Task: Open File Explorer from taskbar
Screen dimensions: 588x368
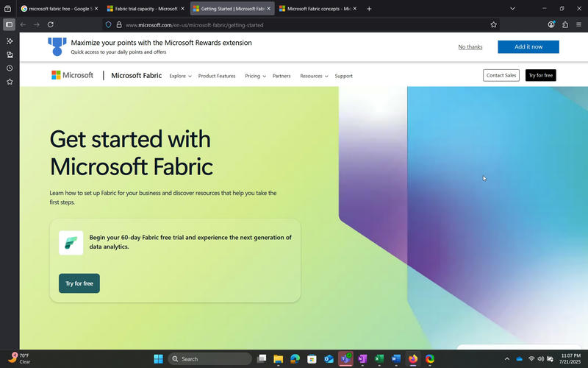Action: (x=279, y=359)
